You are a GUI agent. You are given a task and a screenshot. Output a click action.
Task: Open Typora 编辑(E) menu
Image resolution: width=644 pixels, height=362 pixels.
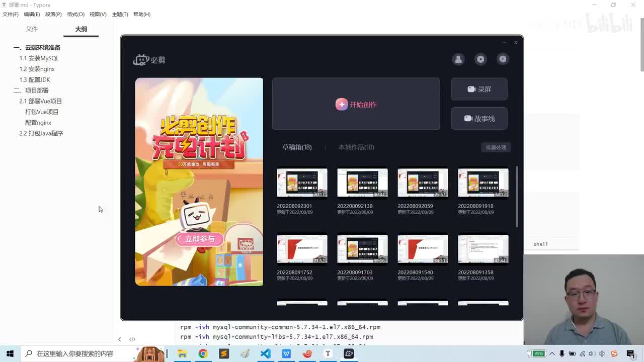click(32, 14)
